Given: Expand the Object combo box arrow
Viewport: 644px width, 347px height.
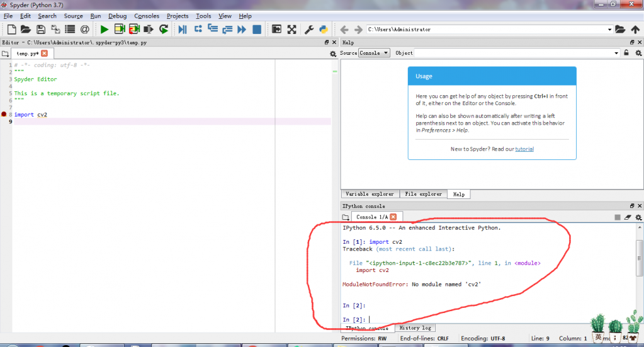Looking at the screenshot, I should click(616, 54).
